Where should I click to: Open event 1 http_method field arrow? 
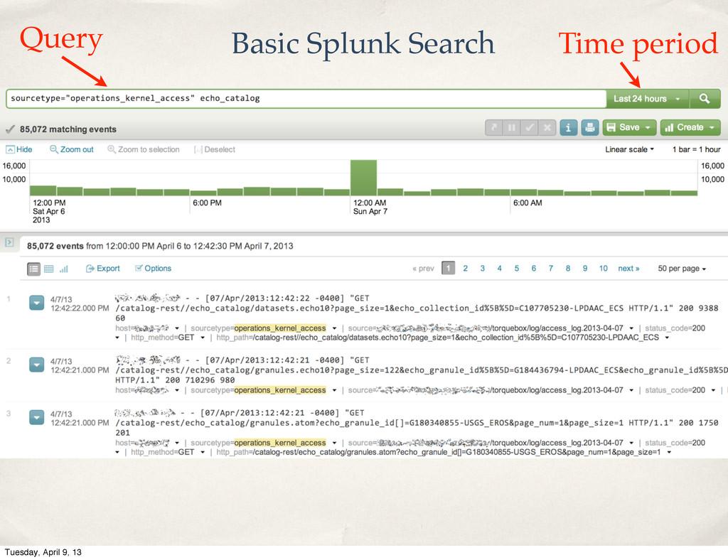(x=203, y=338)
